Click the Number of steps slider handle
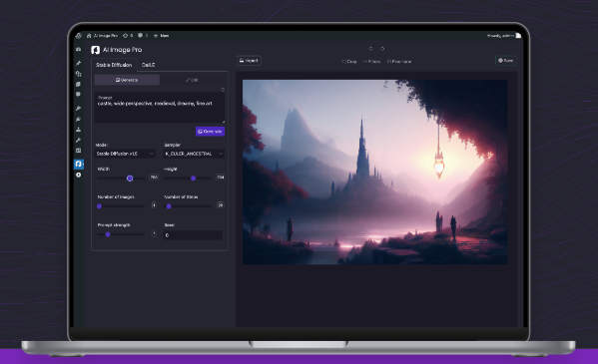Image resolution: width=598 pixels, height=364 pixels. point(169,206)
